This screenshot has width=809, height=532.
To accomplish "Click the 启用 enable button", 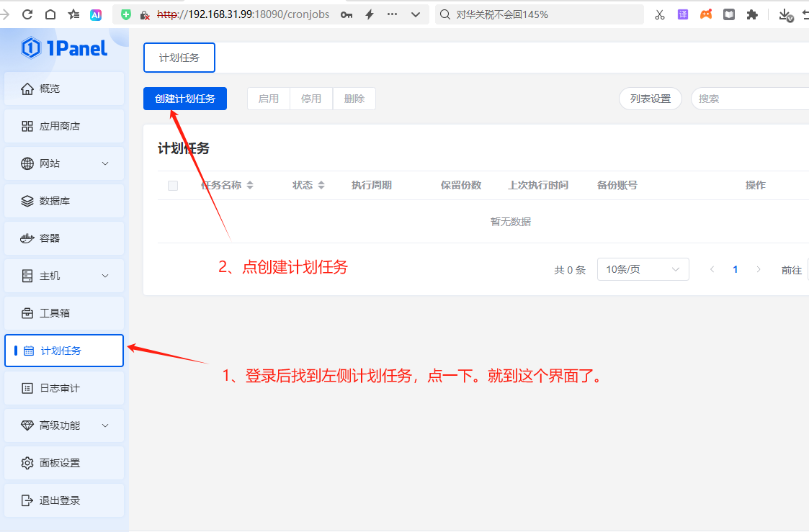I will point(269,99).
